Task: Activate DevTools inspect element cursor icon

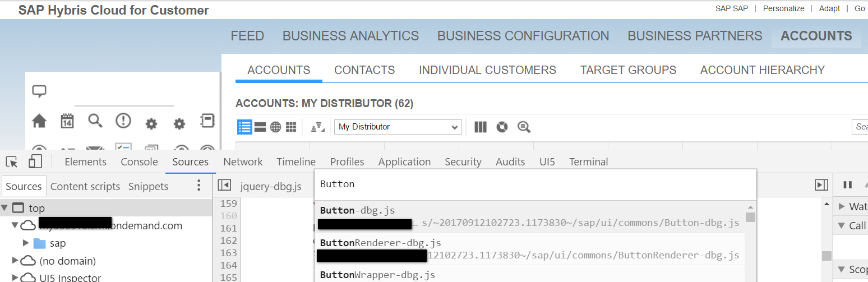Action: (12, 162)
